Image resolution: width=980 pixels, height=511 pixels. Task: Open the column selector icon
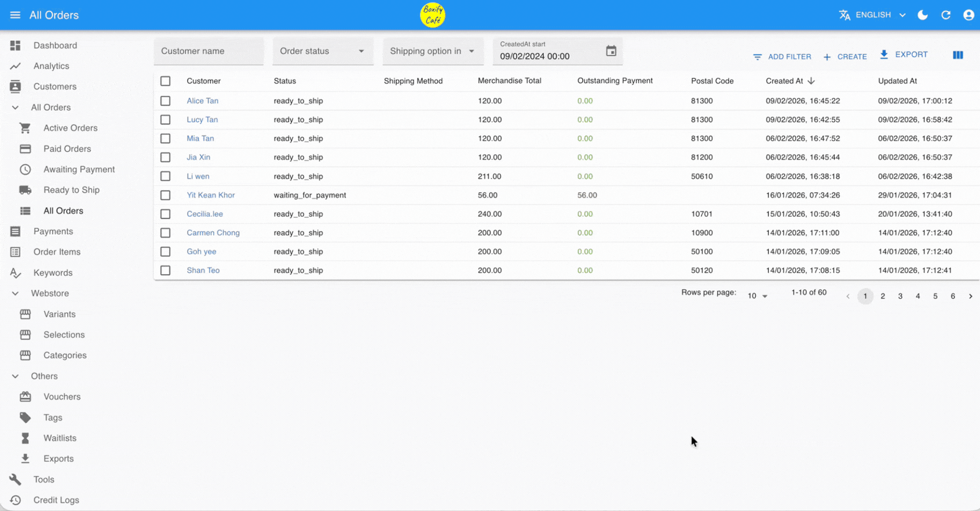click(x=958, y=55)
